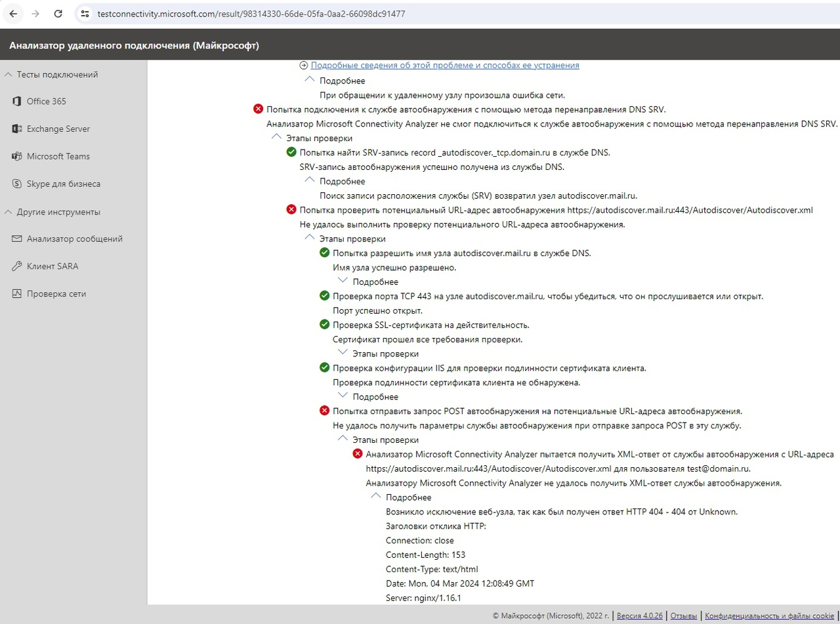
Task: Click Версия 4.0.26 footer link
Action: 639,615
